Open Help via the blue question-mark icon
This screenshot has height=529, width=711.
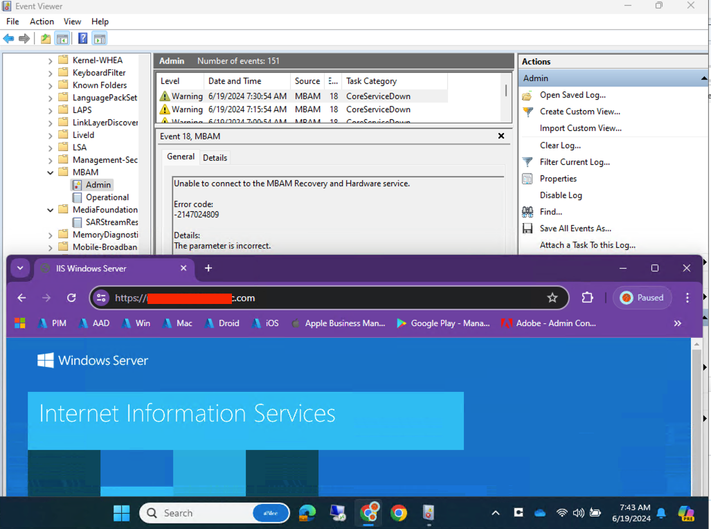tap(83, 39)
